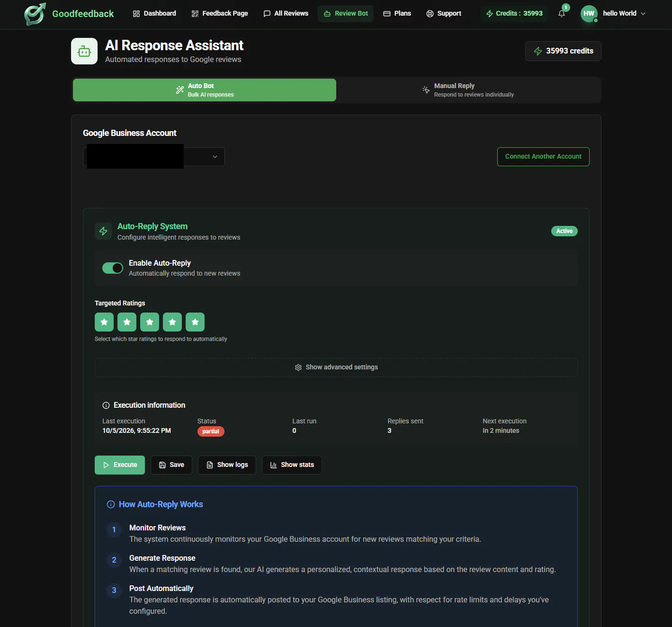Open the Plans page

397,13
